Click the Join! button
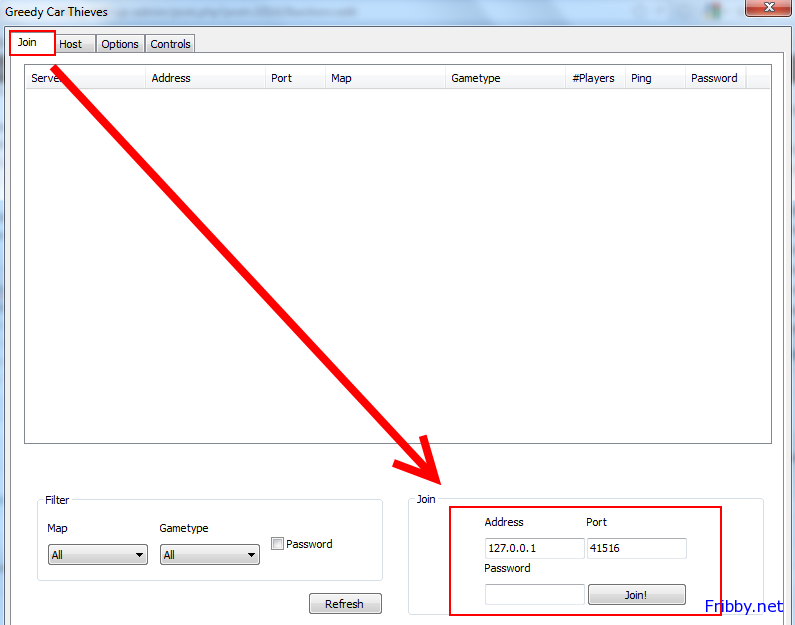795x625 pixels. pos(636,595)
